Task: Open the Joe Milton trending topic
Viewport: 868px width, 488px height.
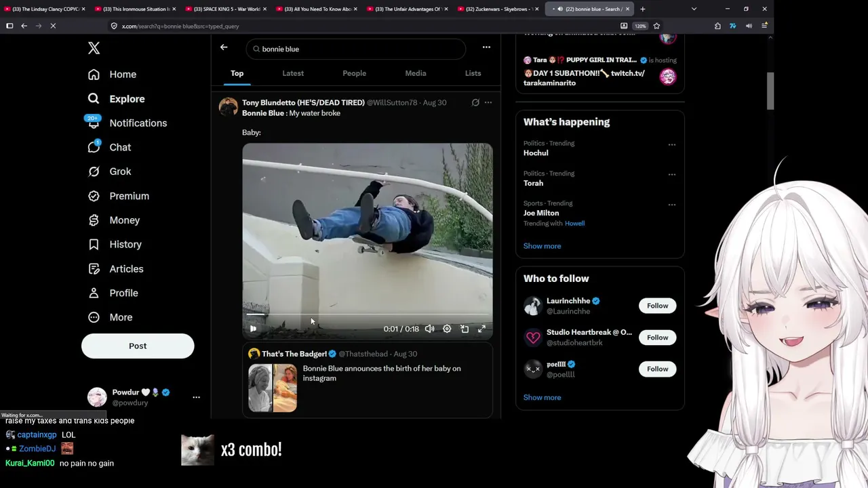Action: (541, 213)
